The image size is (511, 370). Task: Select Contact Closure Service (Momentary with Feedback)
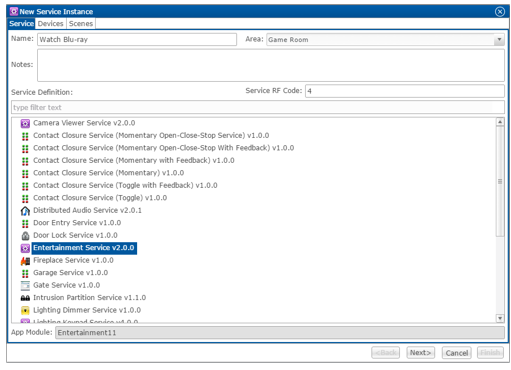tap(134, 160)
